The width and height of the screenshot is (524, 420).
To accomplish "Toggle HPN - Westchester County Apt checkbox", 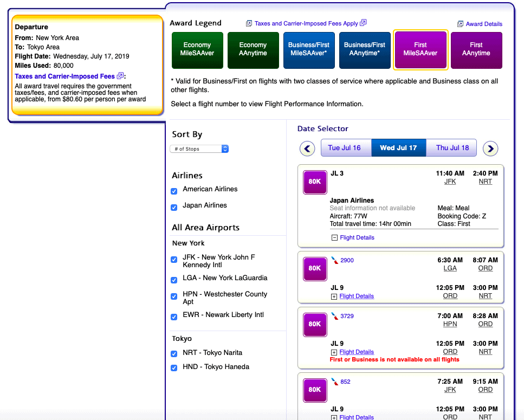I will point(174,296).
